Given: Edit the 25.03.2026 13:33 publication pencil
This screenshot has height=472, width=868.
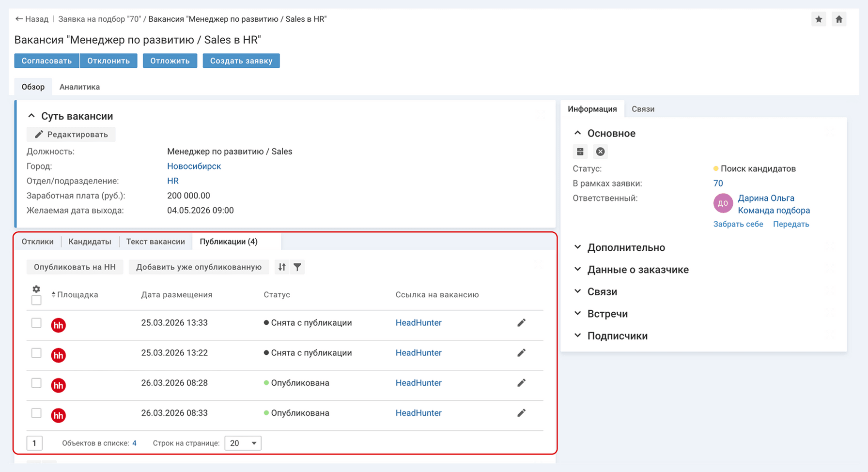Looking at the screenshot, I should pyautogui.click(x=521, y=323).
